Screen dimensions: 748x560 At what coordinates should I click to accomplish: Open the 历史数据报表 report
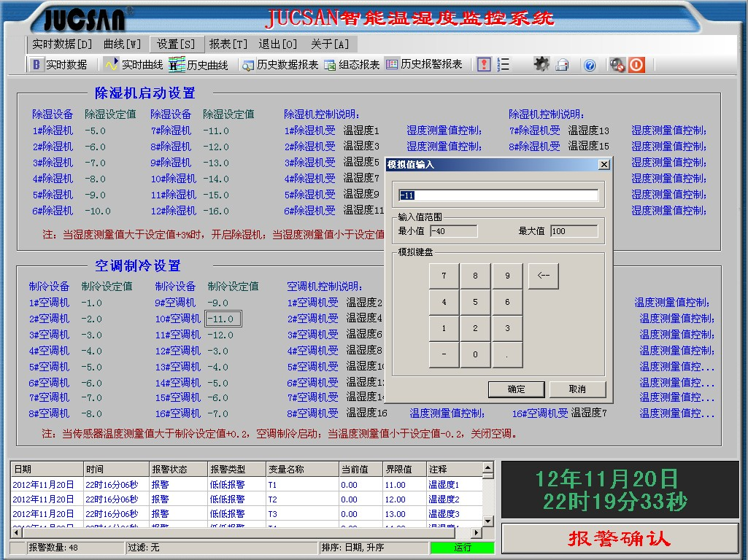280,64
